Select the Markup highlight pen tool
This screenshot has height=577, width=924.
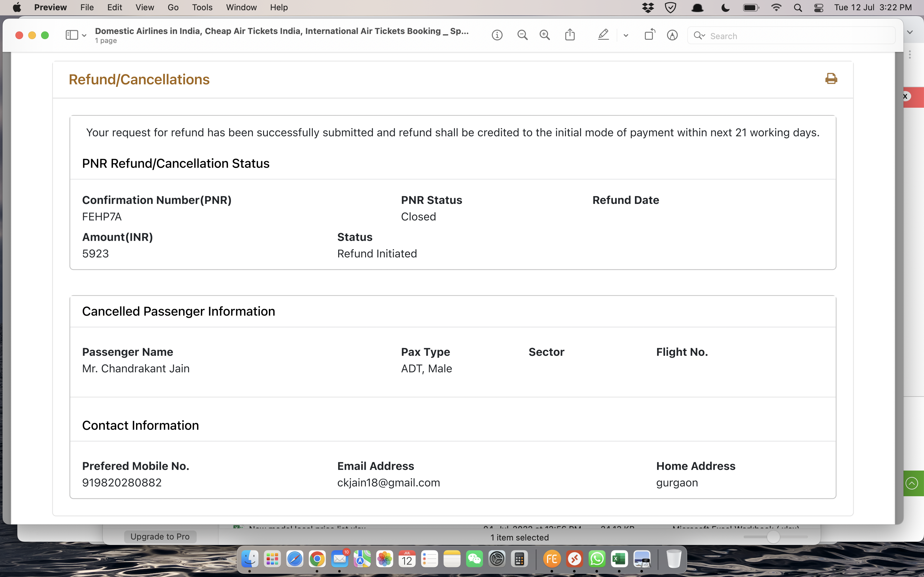pyautogui.click(x=603, y=35)
